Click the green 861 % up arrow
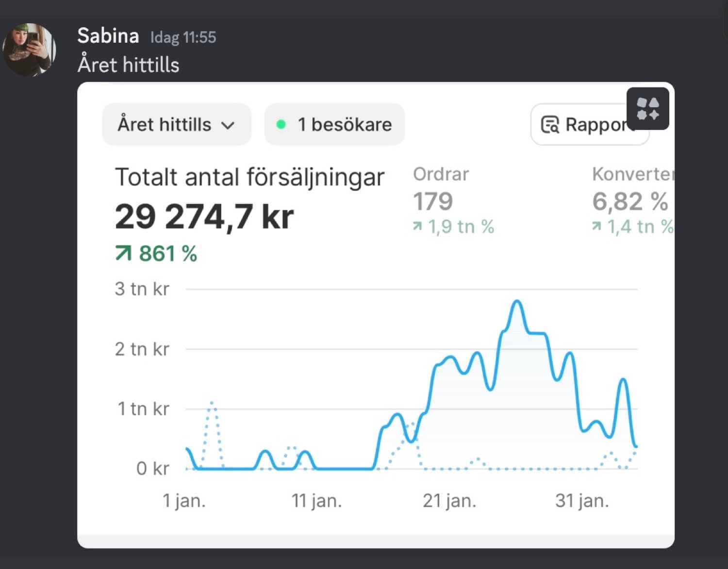 (x=123, y=253)
